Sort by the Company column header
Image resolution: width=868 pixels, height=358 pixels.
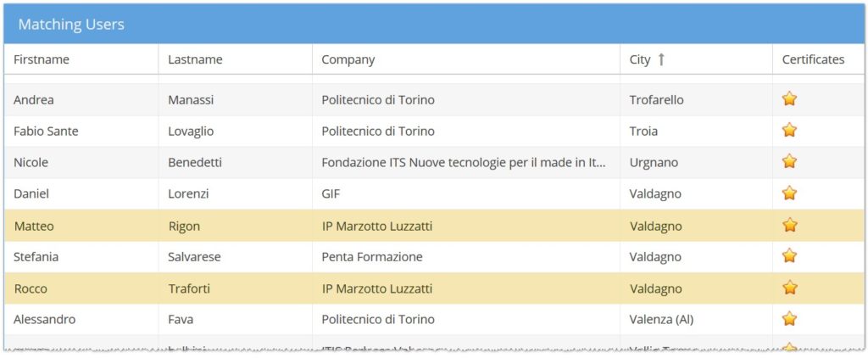pos(348,59)
